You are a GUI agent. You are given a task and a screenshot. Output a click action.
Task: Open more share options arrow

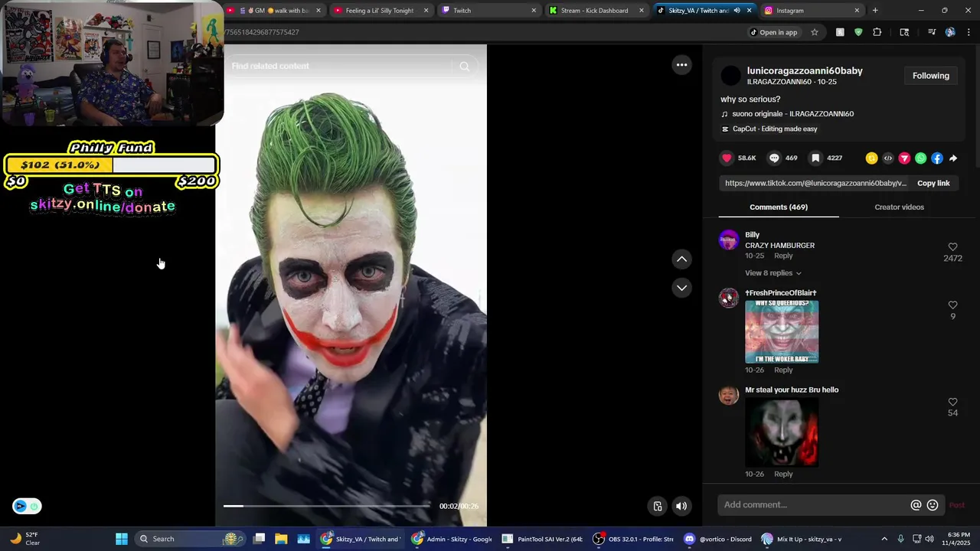953,158
